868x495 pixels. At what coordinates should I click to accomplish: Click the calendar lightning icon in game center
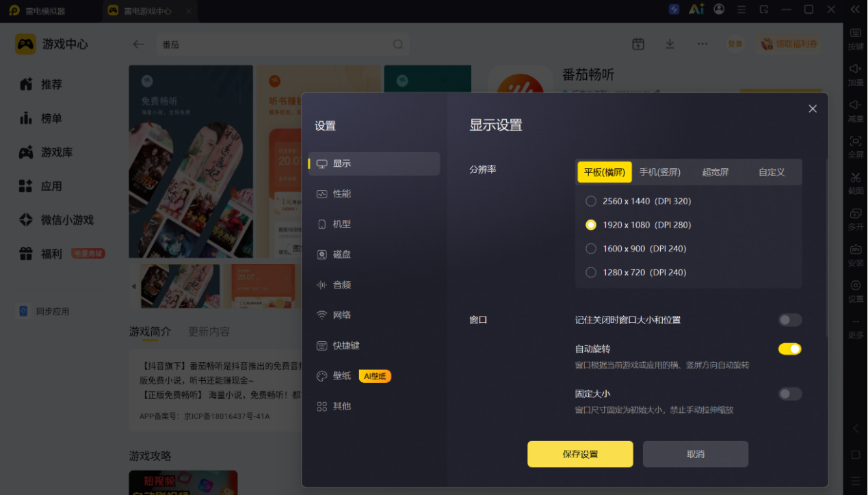[638, 44]
